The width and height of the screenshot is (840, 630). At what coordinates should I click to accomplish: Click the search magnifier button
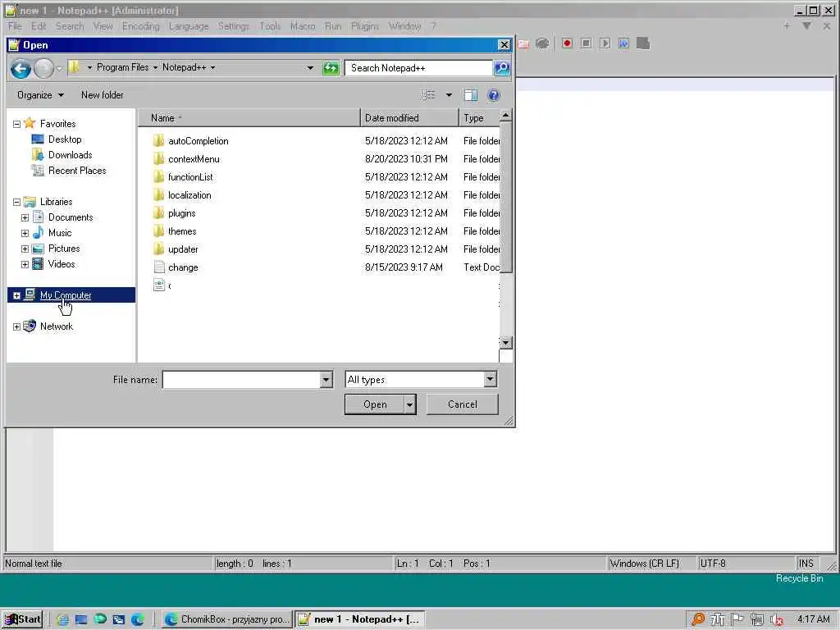[502, 68]
